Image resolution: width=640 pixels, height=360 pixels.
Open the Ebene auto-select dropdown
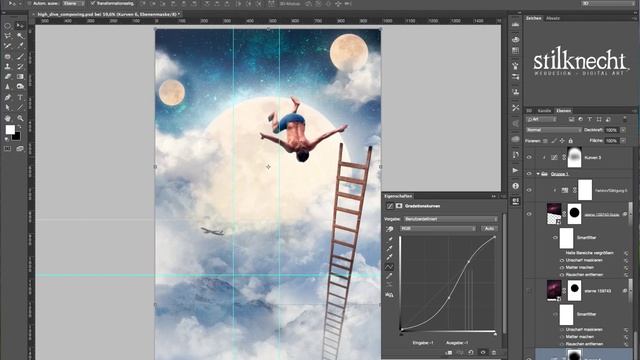73,3
